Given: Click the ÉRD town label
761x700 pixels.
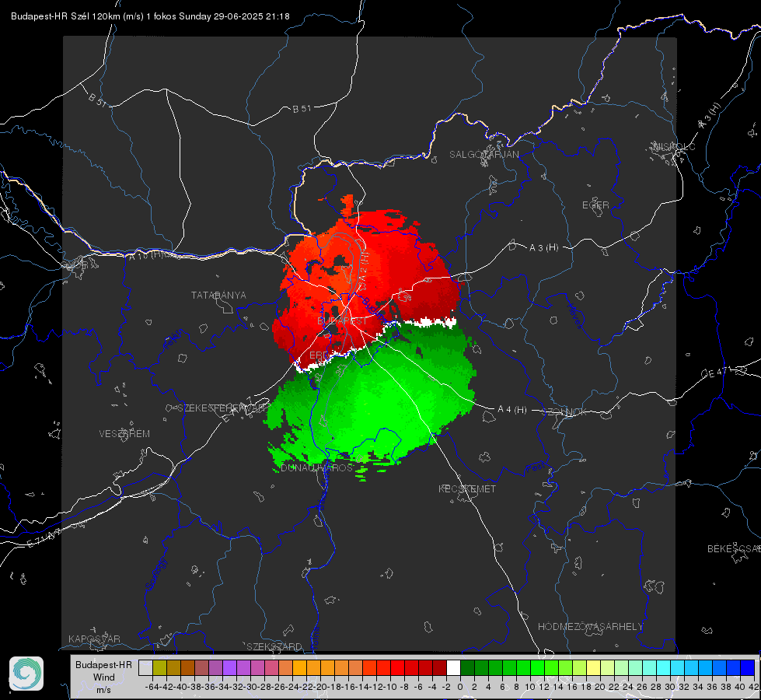Looking at the screenshot, I should coord(319,355).
